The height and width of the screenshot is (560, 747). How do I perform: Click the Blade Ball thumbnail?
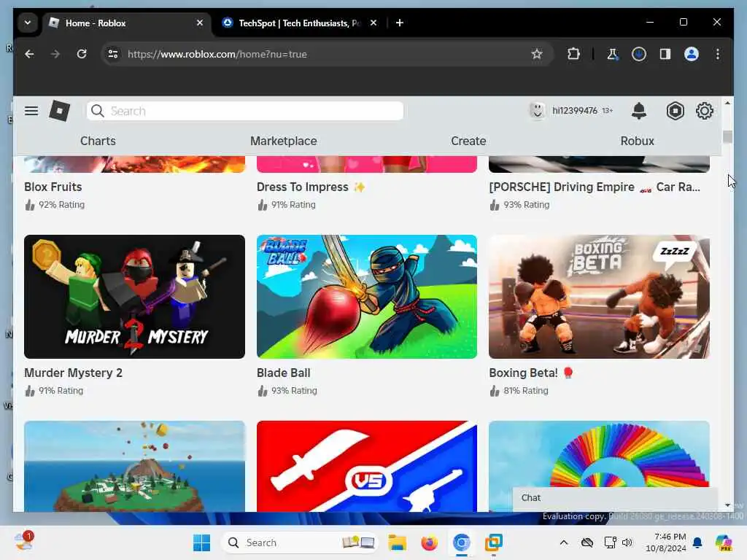pyautogui.click(x=367, y=297)
